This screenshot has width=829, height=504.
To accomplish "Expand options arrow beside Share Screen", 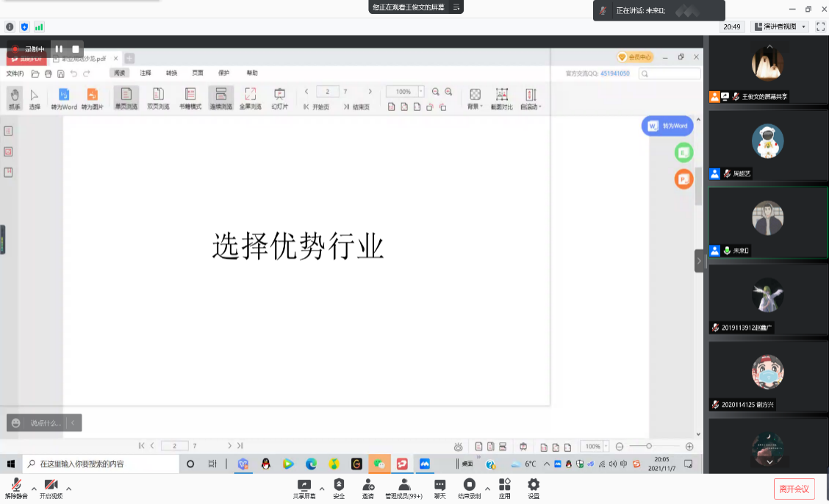I will [321, 488].
